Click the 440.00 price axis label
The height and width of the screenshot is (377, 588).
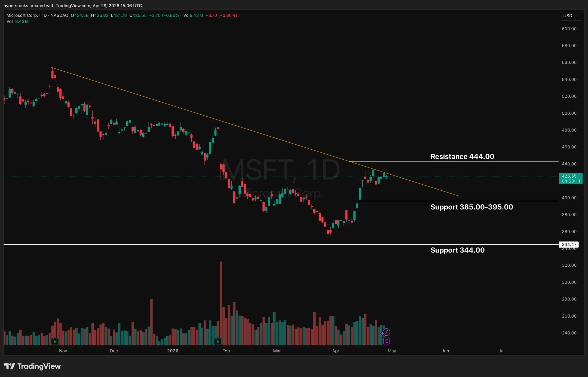[569, 164]
